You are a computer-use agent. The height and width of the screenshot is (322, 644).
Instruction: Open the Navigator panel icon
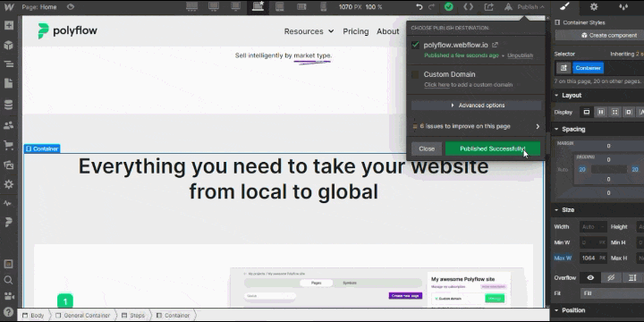9,64
